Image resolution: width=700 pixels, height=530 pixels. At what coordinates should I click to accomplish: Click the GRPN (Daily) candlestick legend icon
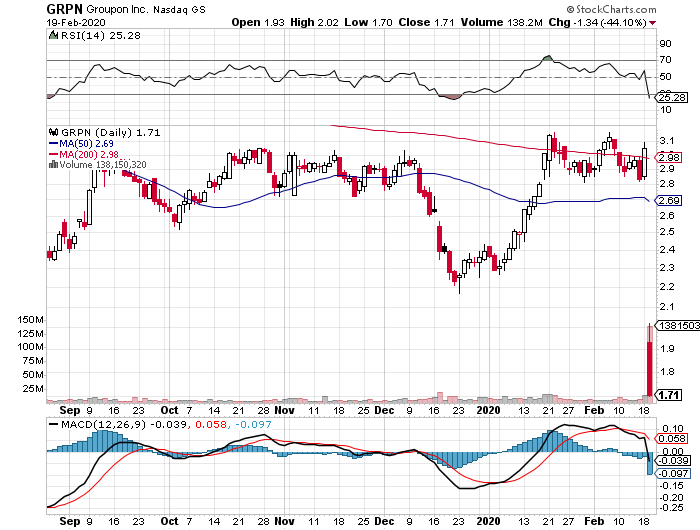pyautogui.click(x=53, y=132)
